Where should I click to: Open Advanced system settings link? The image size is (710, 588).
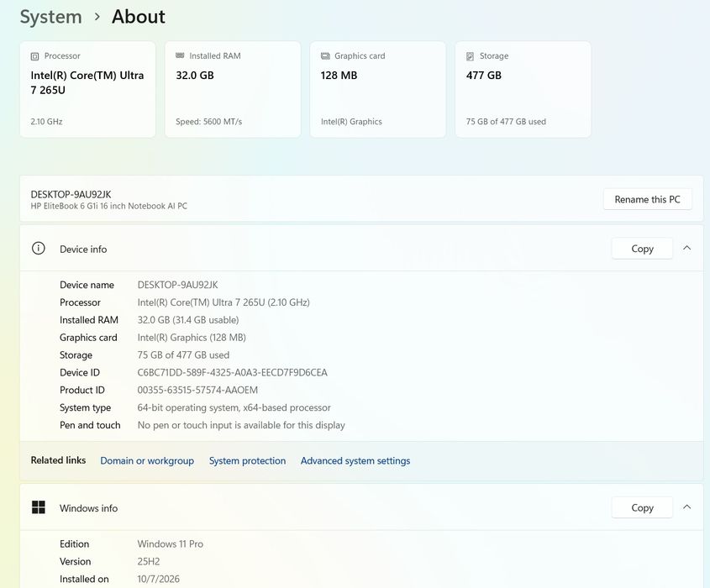click(x=355, y=461)
